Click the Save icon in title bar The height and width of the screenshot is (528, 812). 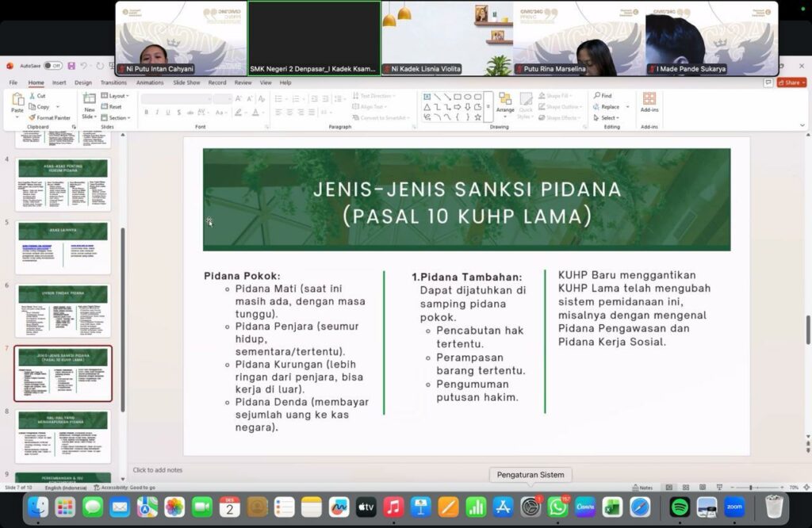[71, 66]
